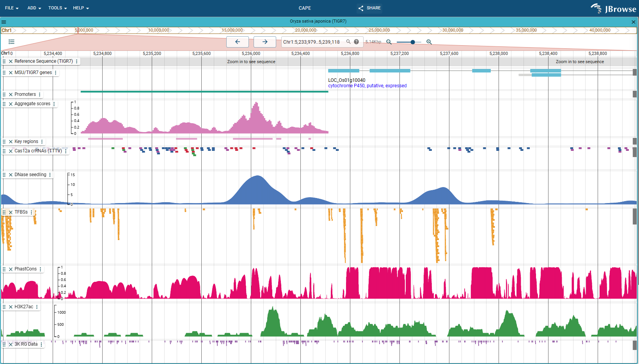The width and height of the screenshot is (639, 364).
Task: Open Promoters track options menu
Action: click(x=40, y=95)
